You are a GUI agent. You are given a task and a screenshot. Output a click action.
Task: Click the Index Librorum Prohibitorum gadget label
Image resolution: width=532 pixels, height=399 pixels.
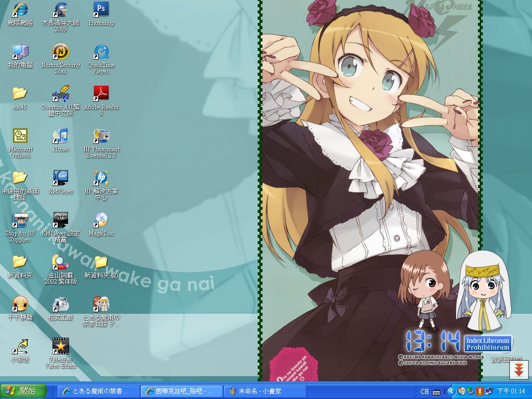pos(487,344)
